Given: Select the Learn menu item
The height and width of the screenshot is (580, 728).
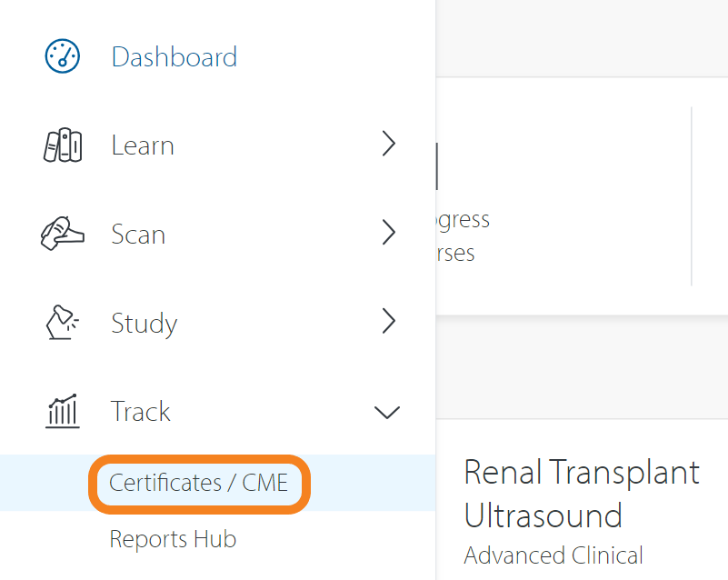Looking at the screenshot, I should (x=143, y=145).
